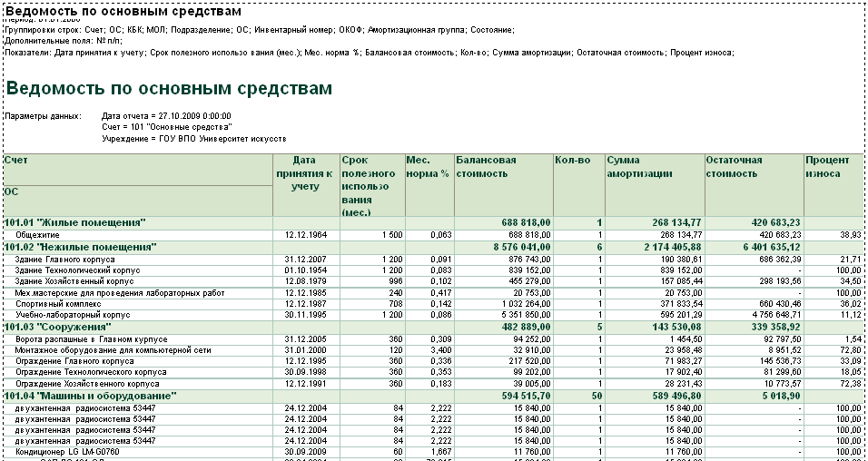Click the 'ОС' column header cell

pyautogui.click(x=138, y=201)
